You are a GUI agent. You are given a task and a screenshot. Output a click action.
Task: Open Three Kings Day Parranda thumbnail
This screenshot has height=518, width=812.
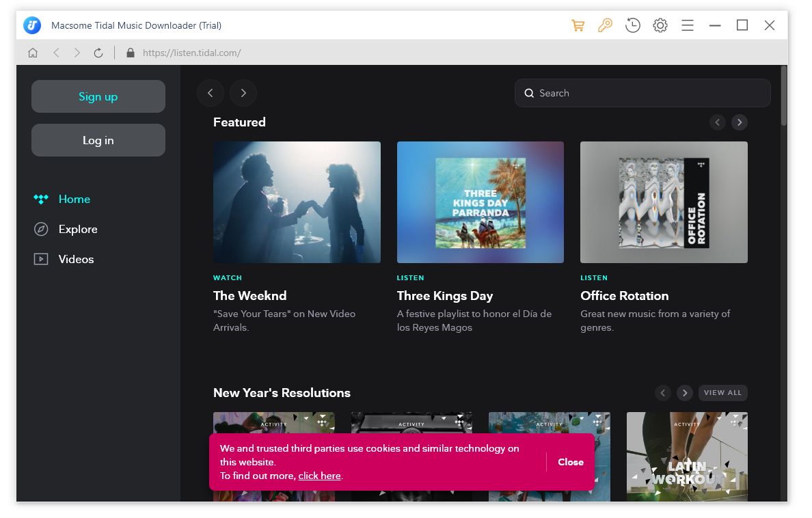pos(480,202)
